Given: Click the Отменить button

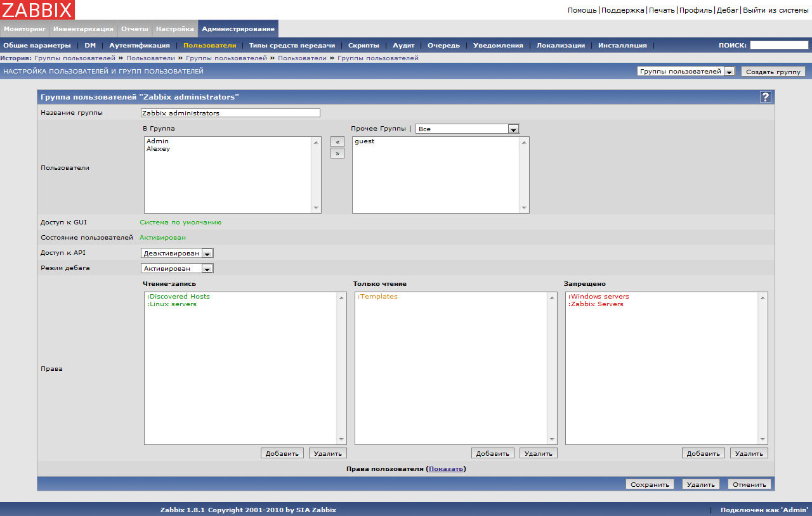Looking at the screenshot, I should [x=750, y=484].
